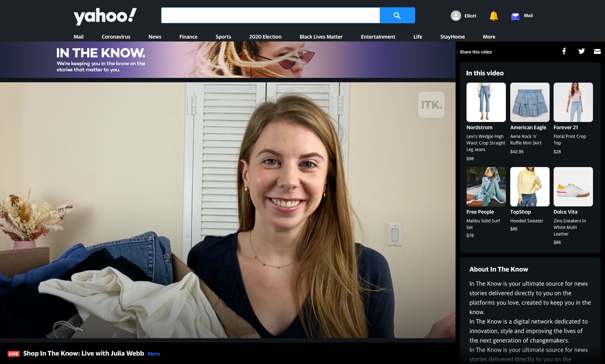
Task: Click Malibu Solid Surf Set title
Action: click(483, 224)
